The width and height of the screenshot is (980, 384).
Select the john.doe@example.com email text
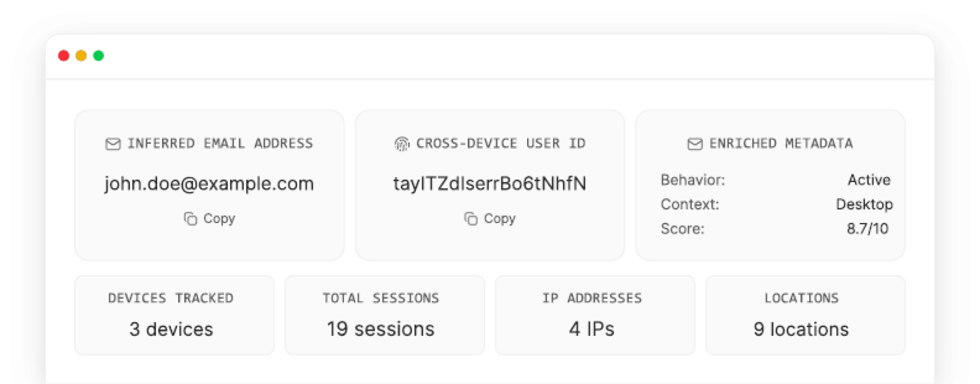[x=209, y=184]
